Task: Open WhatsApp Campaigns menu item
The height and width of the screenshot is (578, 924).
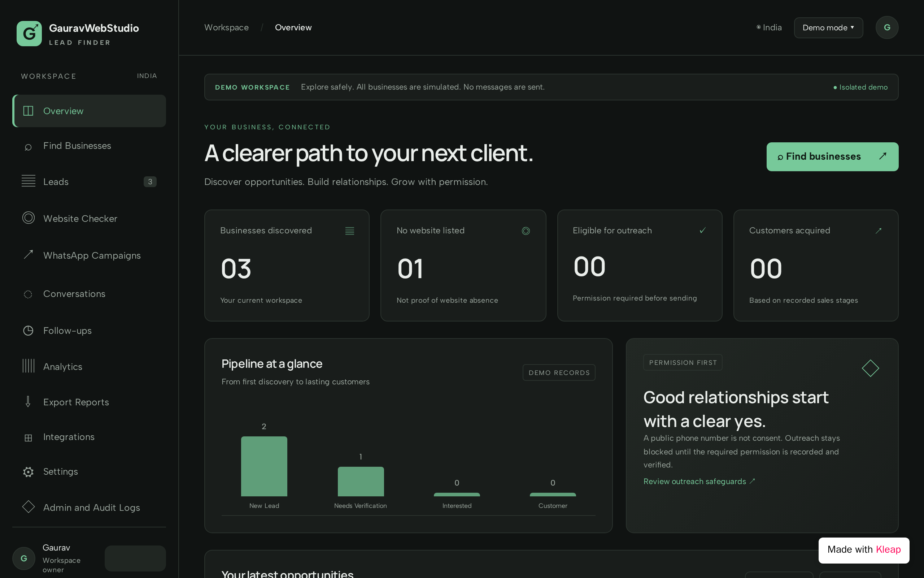Action: (x=90, y=255)
